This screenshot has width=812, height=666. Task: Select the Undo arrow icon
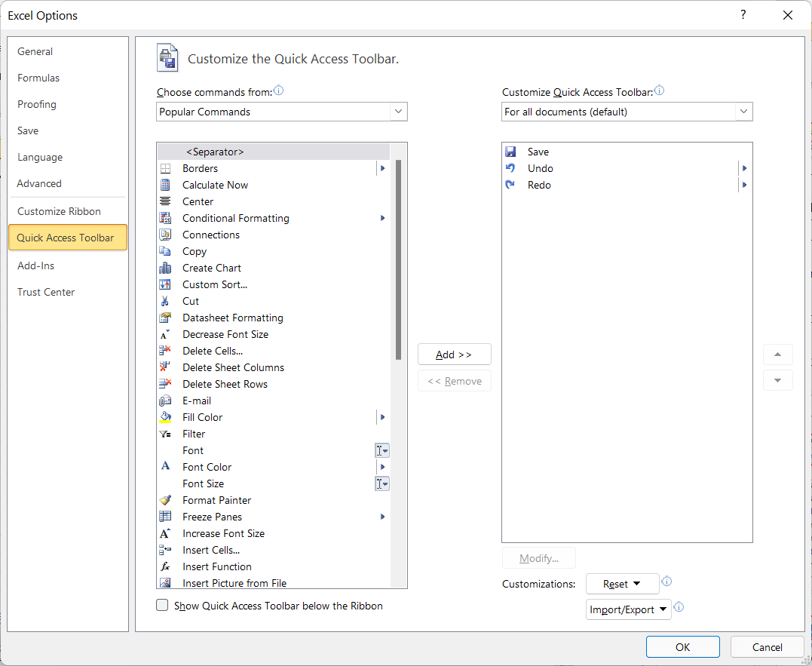[510, 168]
